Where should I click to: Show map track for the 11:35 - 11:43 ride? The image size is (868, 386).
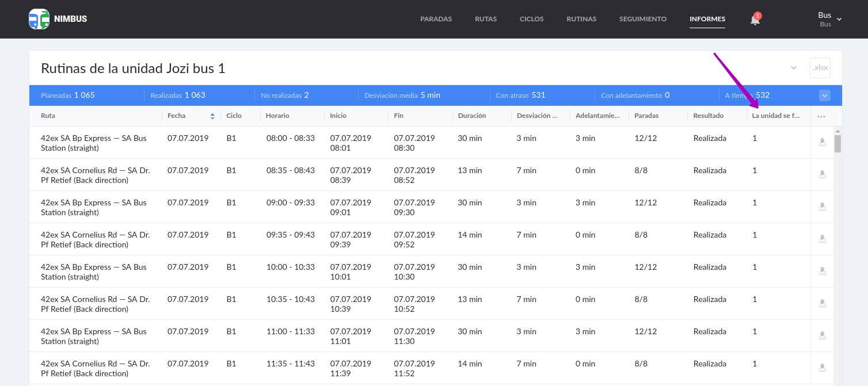coord(822,368)
